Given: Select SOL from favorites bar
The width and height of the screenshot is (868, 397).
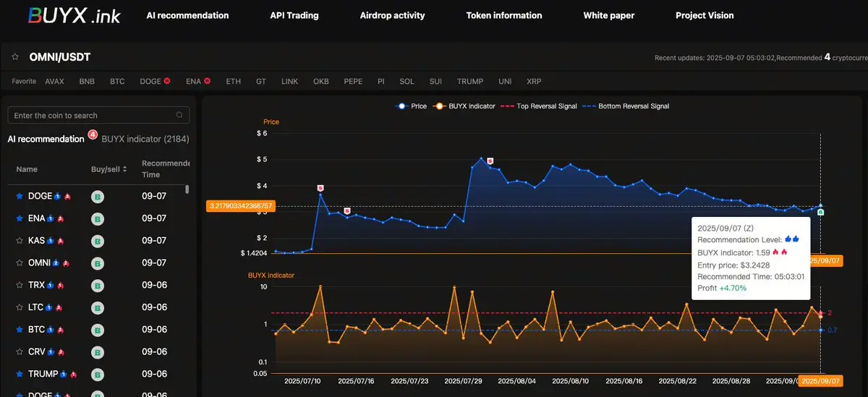Looking at the screenshot, I should click(x=407, y=82).
